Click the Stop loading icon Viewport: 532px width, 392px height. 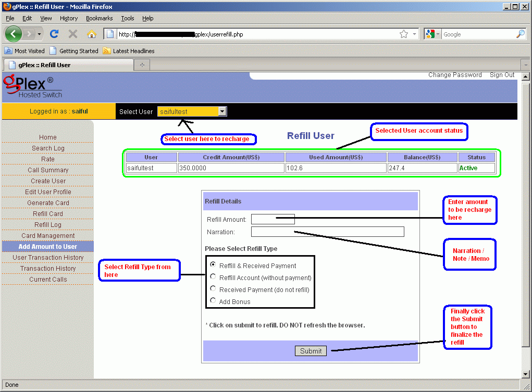(72, 34)
